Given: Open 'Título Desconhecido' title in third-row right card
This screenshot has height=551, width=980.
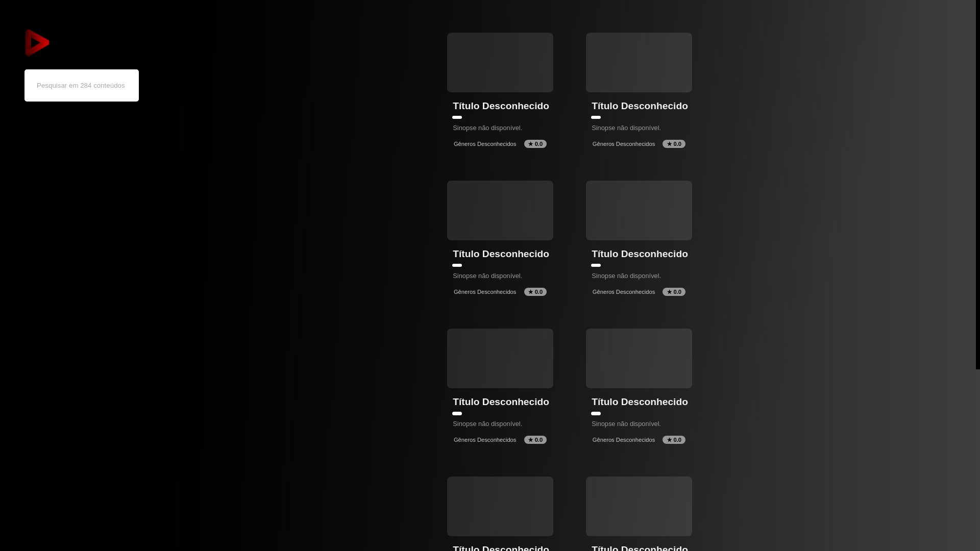Looking at the screenshot, I should point(640,402).
